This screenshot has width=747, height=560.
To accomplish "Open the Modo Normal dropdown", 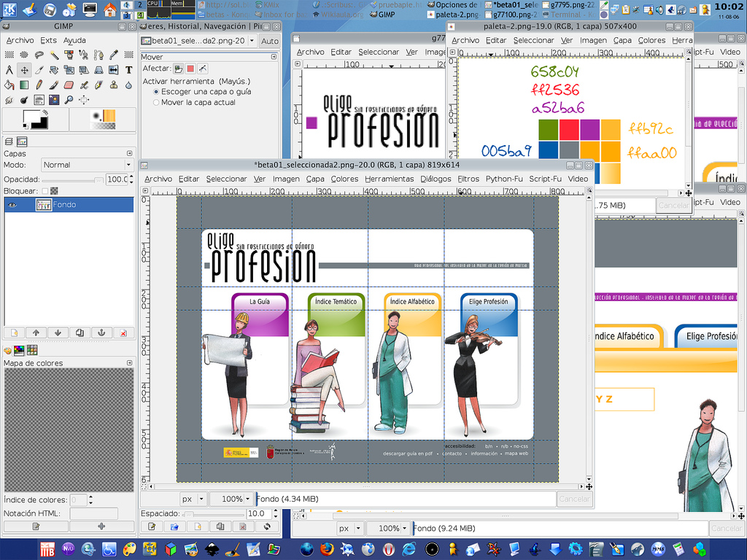I will [x=86, y=165].
